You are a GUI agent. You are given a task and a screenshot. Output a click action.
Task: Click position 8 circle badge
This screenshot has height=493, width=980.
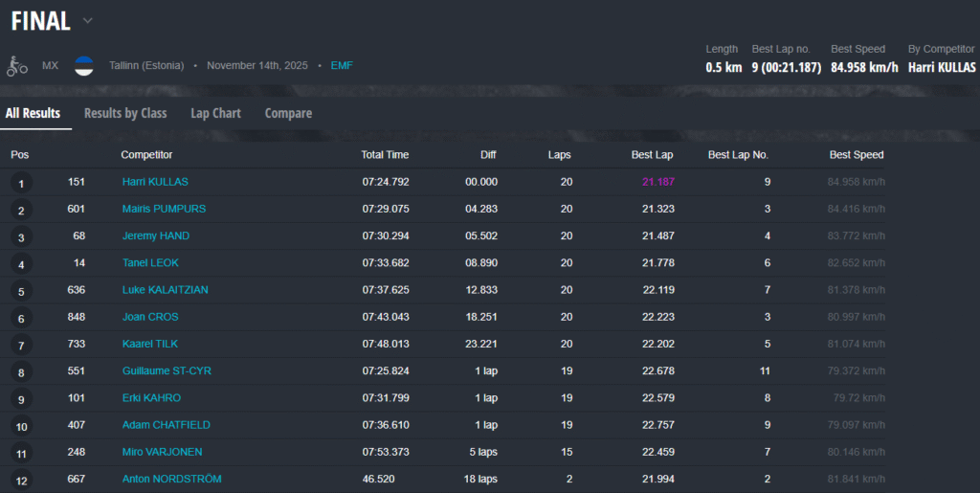click(21, 371)
